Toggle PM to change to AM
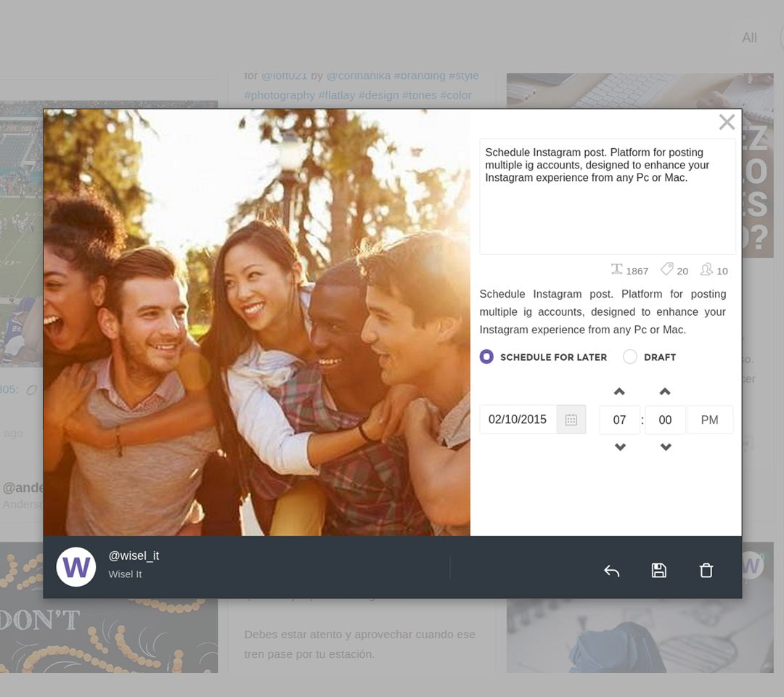Screen dimensions: 784x697 click(x=709, y=420)
